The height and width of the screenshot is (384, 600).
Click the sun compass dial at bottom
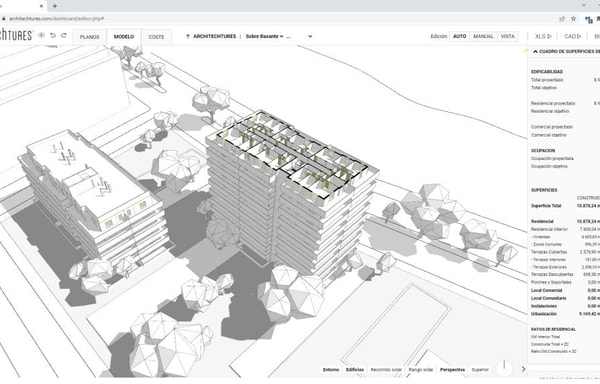[x=504, y=368]
